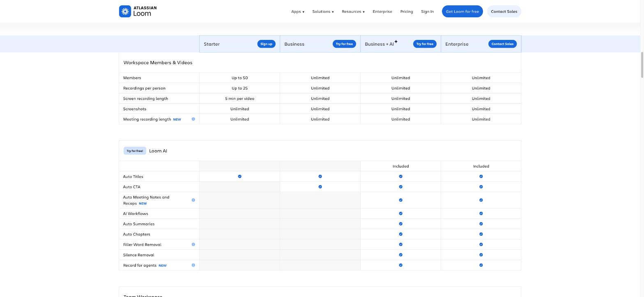Click Try for free on Business plan
The width and height of the screenshot is (644, 297).
344,44
